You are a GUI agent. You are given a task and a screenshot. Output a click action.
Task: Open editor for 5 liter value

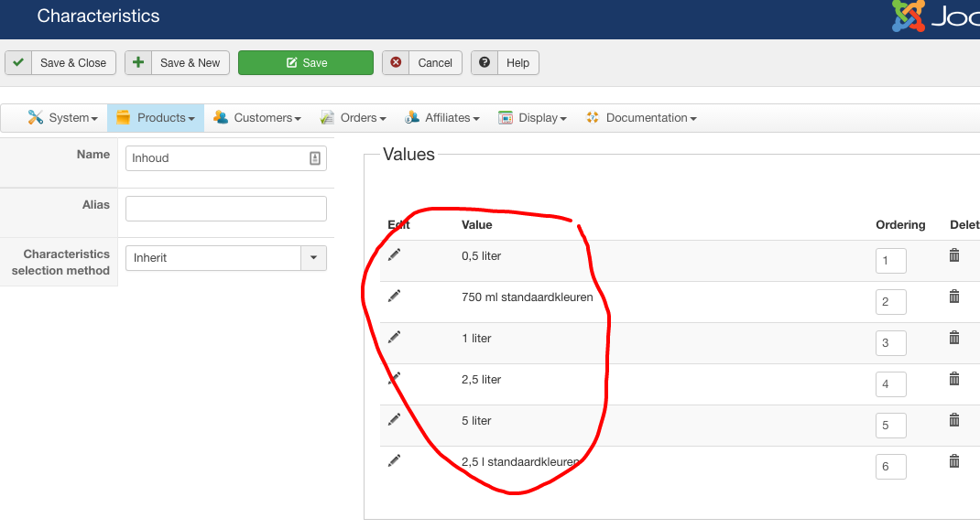[x=394, y=420]
